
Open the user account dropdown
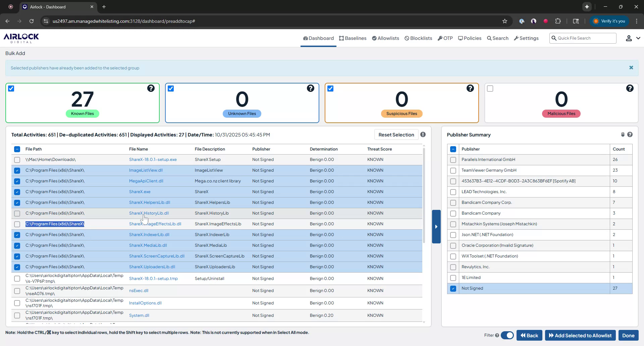[633, 38]
